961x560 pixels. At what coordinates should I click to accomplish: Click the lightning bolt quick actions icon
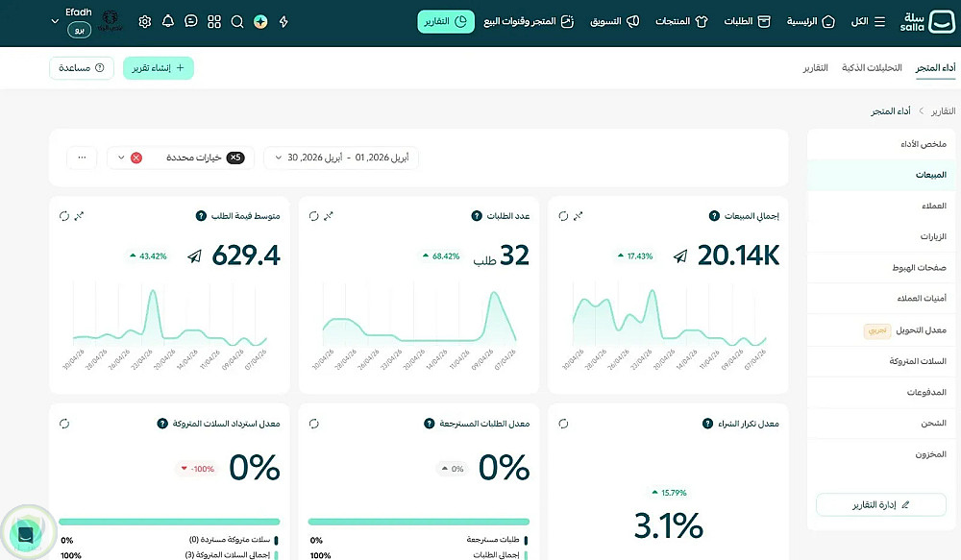tap(283, 21)
